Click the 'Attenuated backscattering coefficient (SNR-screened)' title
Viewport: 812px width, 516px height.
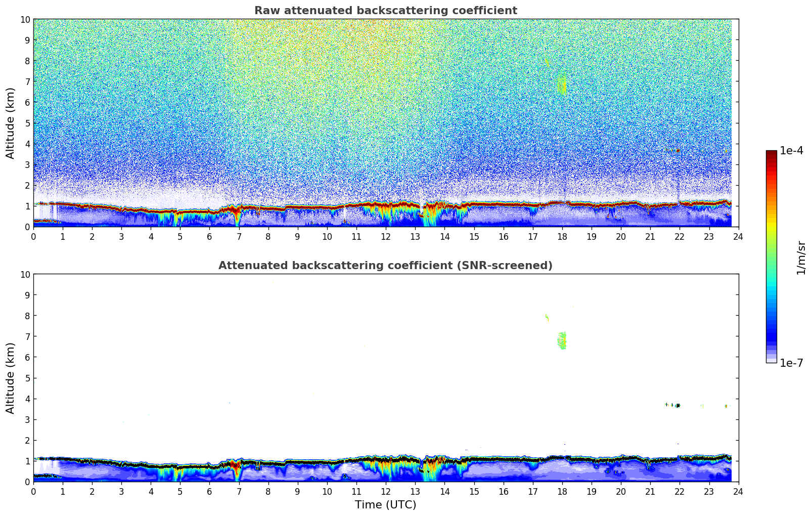coord(385,266)
